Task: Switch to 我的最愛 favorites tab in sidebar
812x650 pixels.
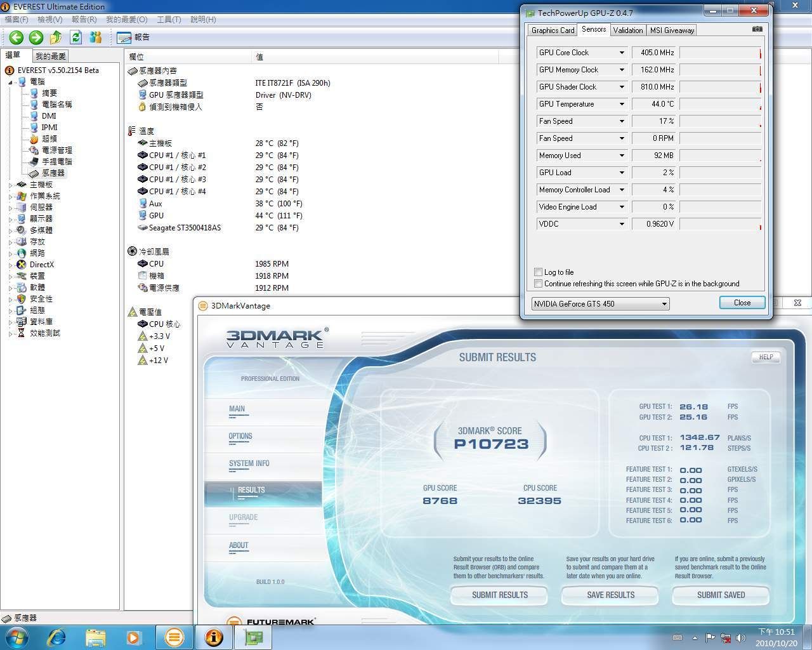Action: pyautogui.click(x=51, y=56)
